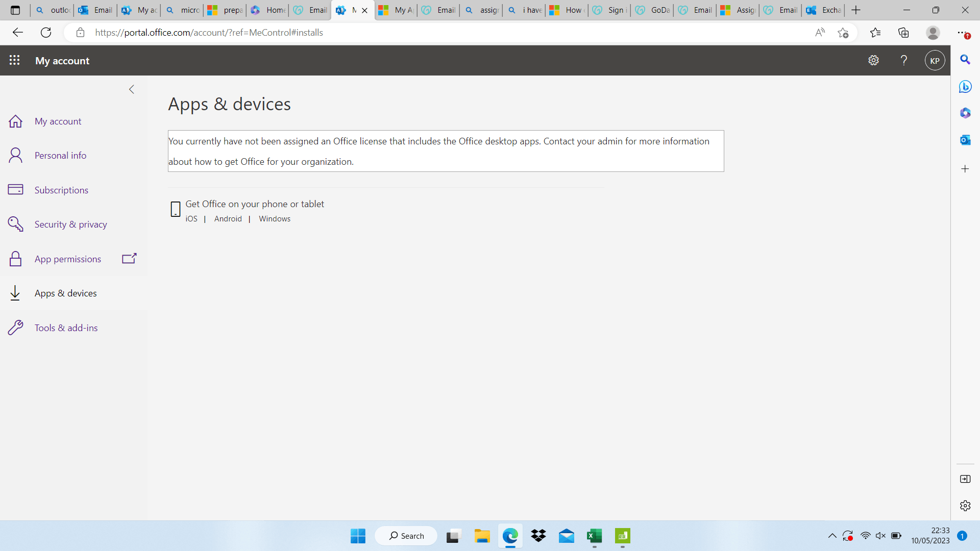Collapse the left navigation pane chevron
Viewport: 980px width, 551px height.
(x=132, y=89)
